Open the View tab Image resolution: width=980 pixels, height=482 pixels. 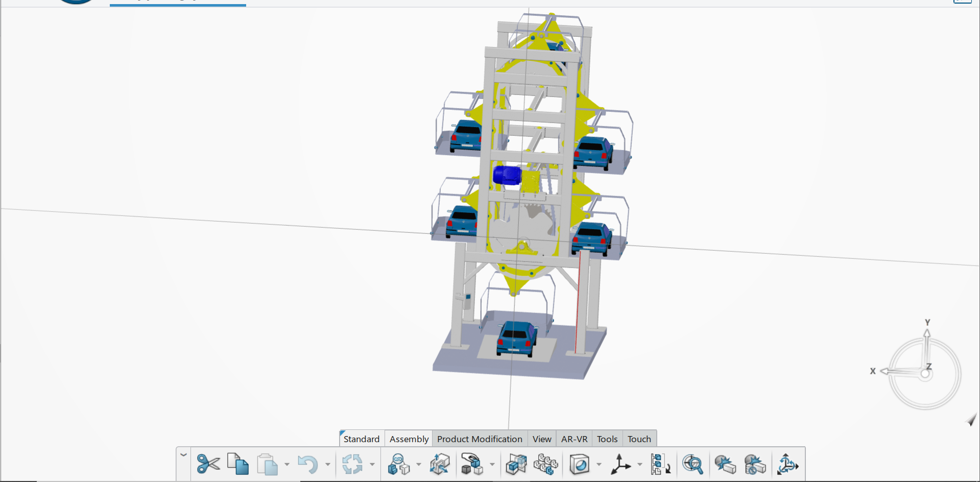click(542, 439)
